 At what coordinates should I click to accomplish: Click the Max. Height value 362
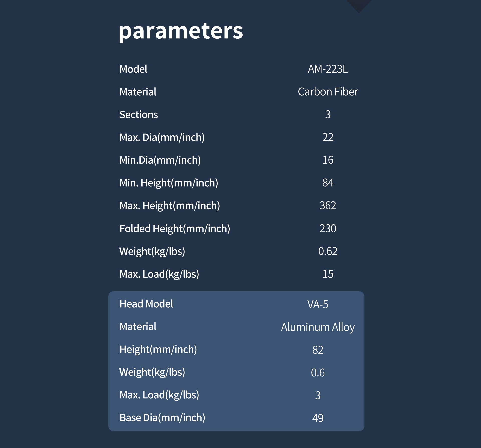(x=328, y=206)
